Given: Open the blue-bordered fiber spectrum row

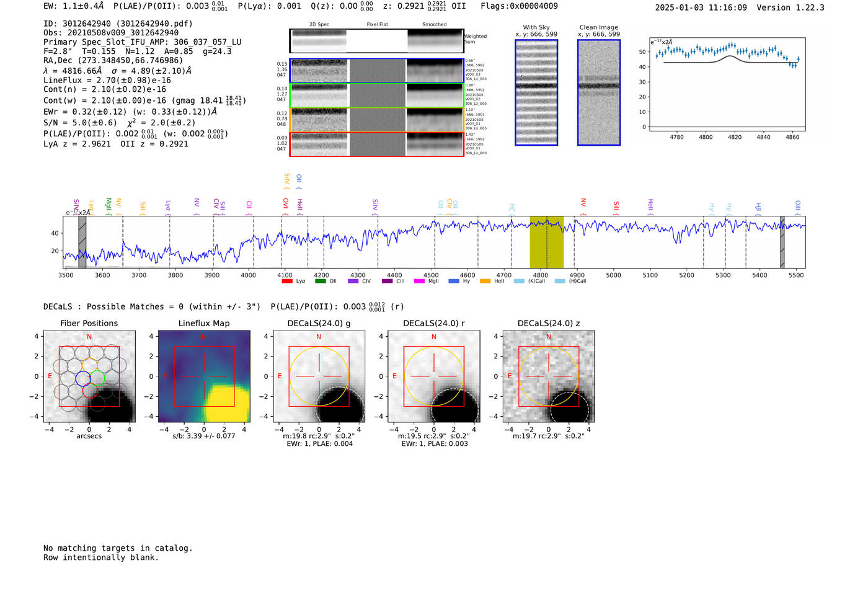Looking at the screenshot, I should (x=376, y=71).
